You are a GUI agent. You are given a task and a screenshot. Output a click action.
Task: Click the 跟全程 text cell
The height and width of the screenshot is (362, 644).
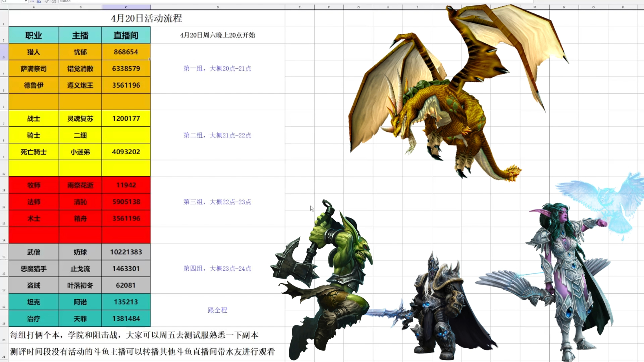point(217,310)
